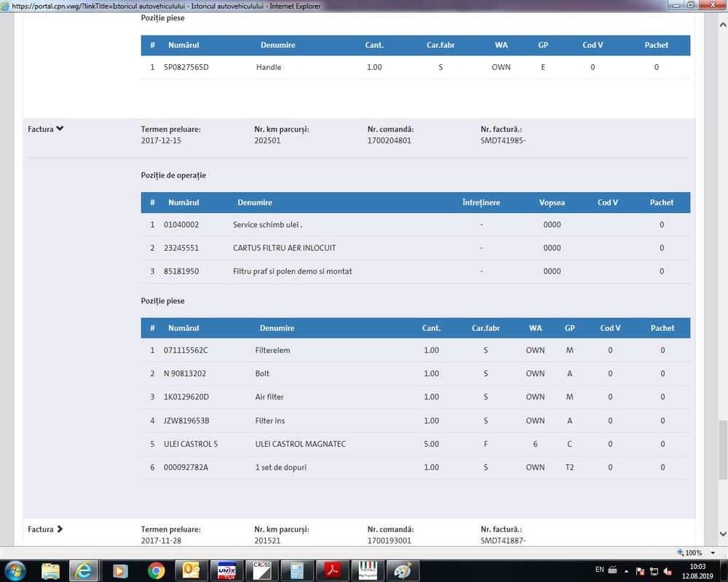Click part name 'ULEI CASTROL MAGNATEC'

(301, 444)
